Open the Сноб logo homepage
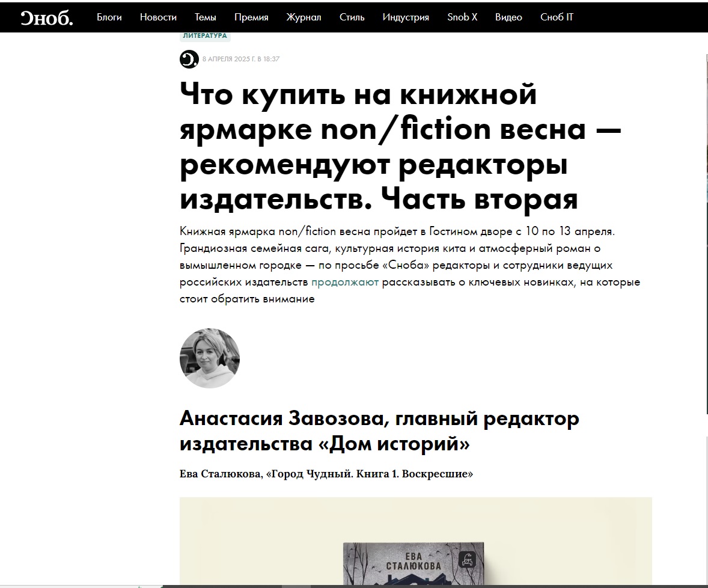Screen dimensions: 708x588 46,17
